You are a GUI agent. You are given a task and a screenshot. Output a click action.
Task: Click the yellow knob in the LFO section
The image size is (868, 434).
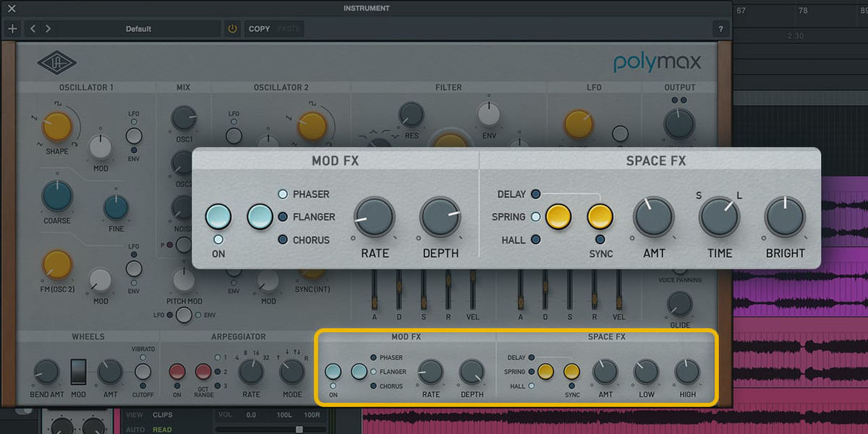tap(579, 125)
